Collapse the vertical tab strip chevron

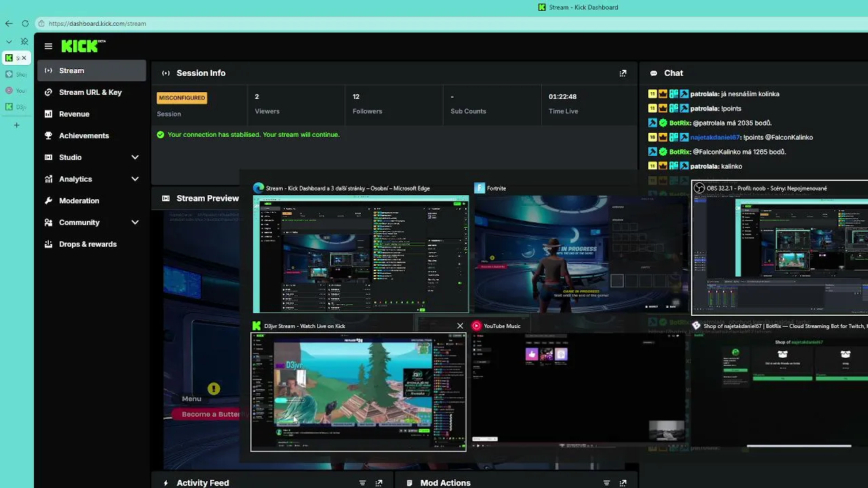pyautogui.click(x=9, y=42)
